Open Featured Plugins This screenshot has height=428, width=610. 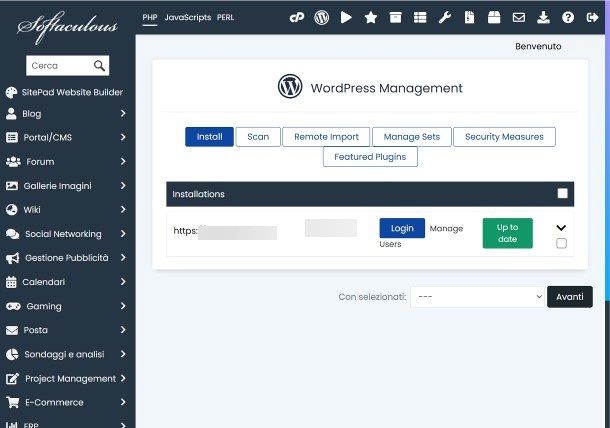pyautogui.click(x=370, y=157)
